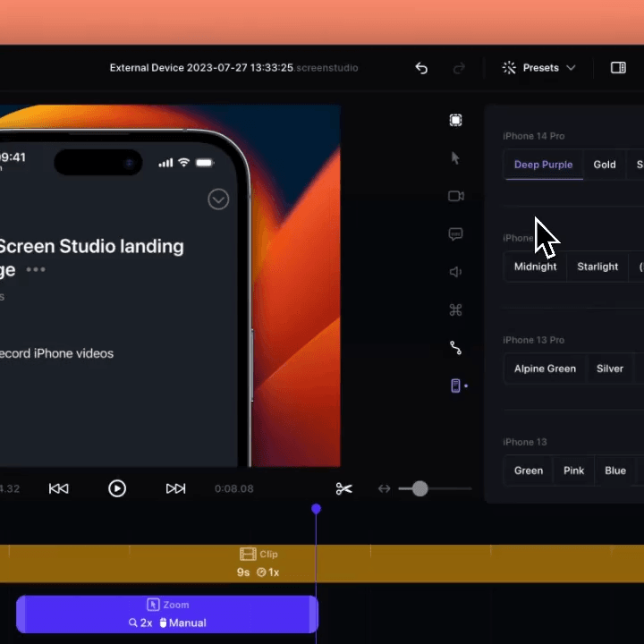Open keyboard shortcuts command icon
Image resolution: width=644 pixels, height=644 pixels.
(455, 310)
